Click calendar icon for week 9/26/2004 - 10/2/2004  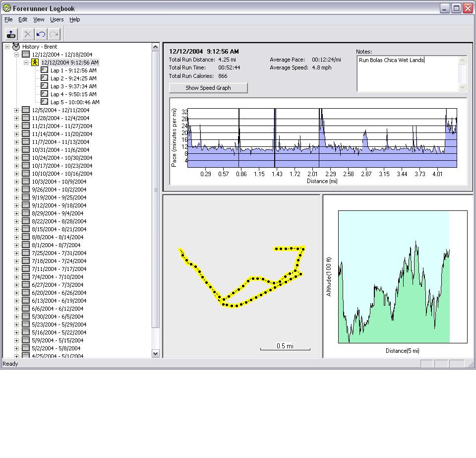coord(26,189)
